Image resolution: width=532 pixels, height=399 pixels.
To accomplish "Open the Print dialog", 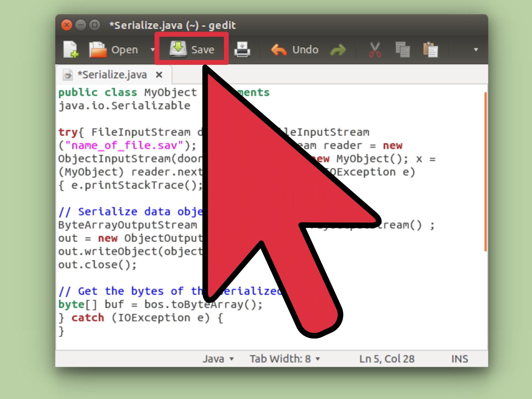I will coord(242,49).
